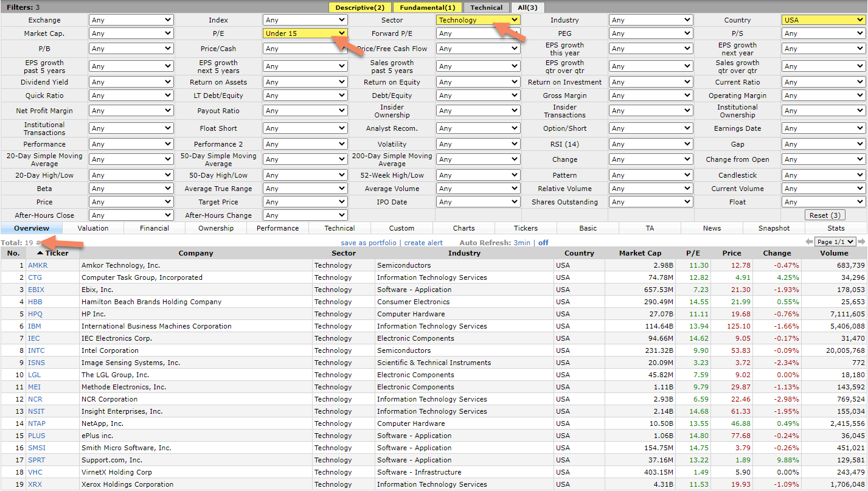868x491 pixels.
Task: Switch to the Technical filter tab
Action: 486,7
